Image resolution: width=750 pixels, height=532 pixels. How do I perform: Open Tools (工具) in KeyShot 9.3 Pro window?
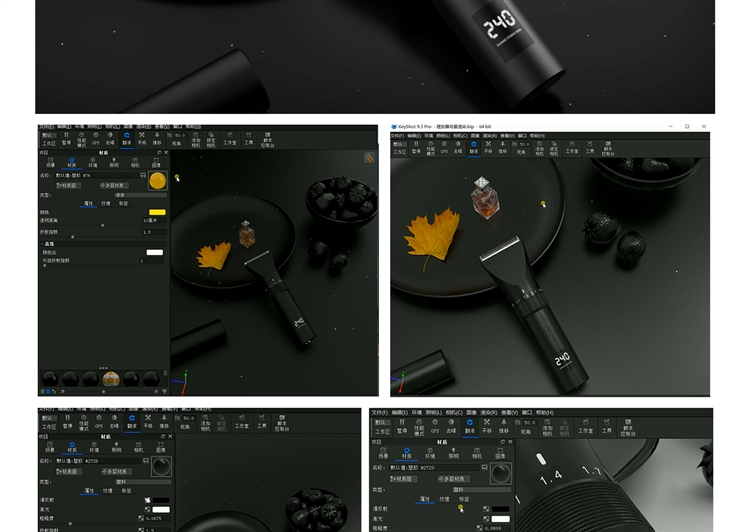pos(590,147)
